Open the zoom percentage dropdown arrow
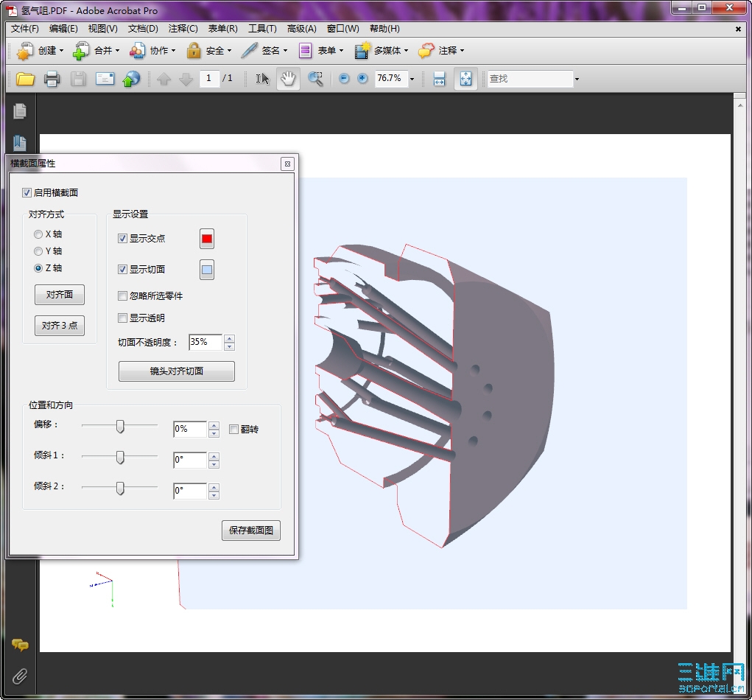 pyautogui.click(x=412, y=79)
